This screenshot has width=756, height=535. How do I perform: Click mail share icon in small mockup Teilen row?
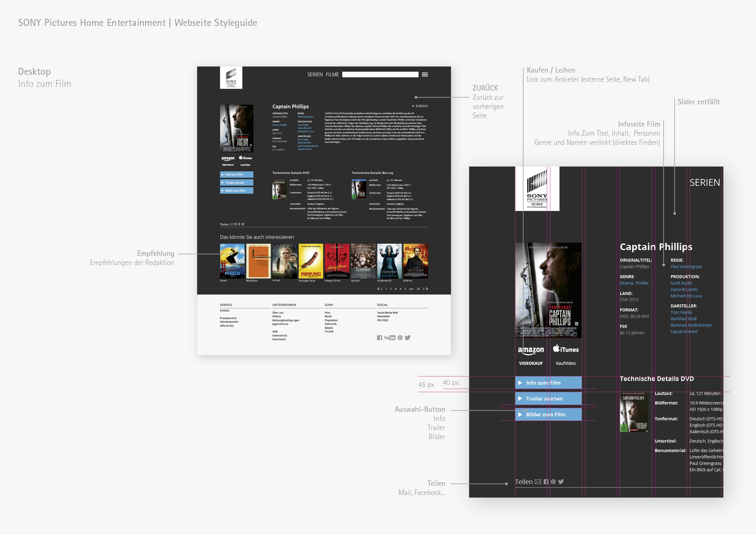point(231,224)
